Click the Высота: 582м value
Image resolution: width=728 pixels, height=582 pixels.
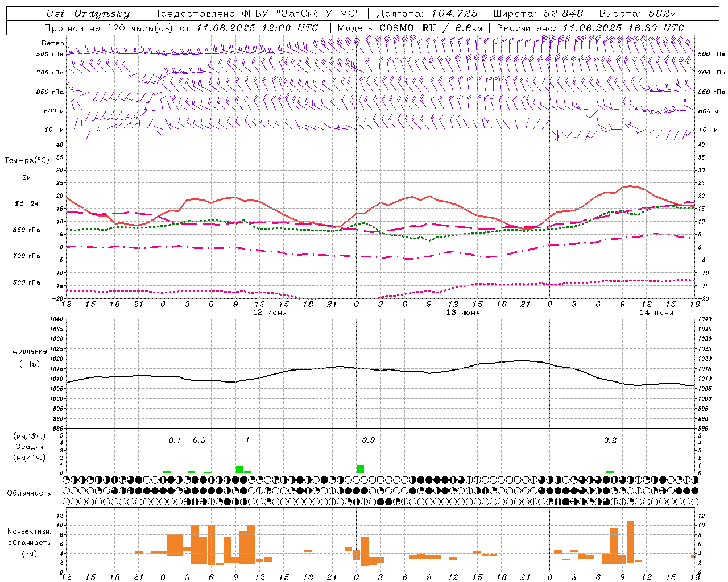[638, 14]
